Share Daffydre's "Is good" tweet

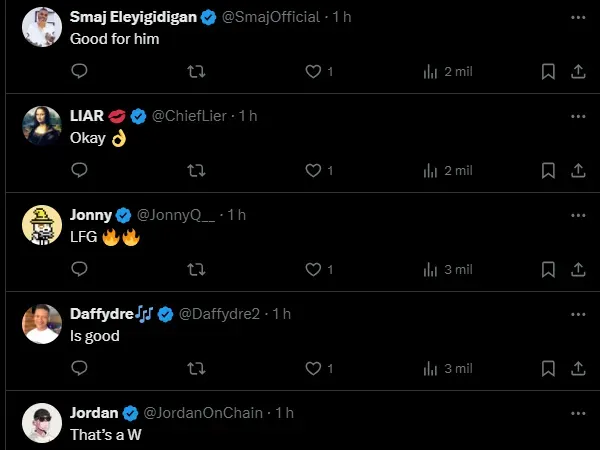[577, 368]
